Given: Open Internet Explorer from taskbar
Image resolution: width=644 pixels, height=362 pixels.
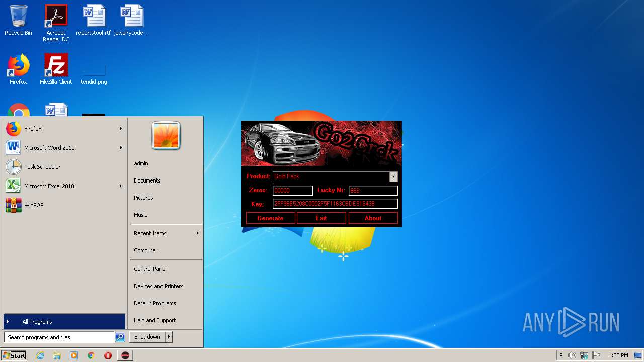Looking at the screenshot, I should tap(40, 355).
